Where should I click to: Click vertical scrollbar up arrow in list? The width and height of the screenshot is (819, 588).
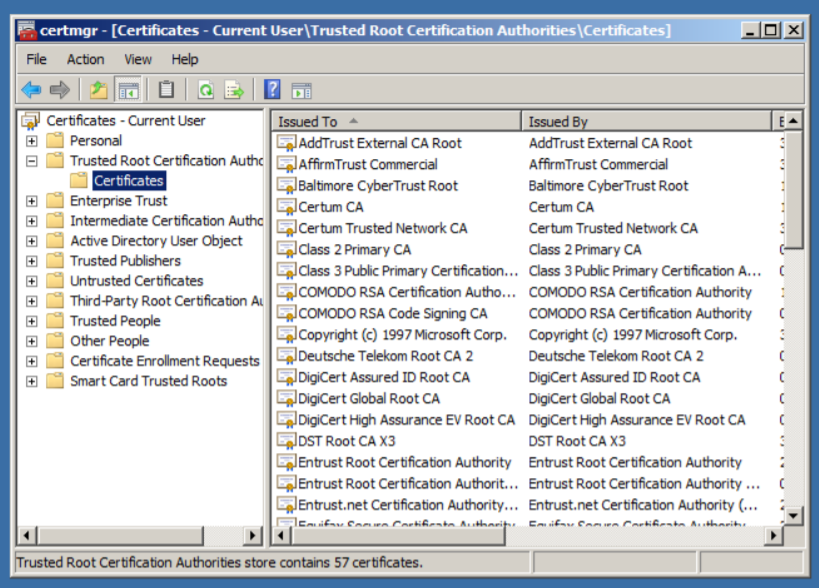point(793,121)
